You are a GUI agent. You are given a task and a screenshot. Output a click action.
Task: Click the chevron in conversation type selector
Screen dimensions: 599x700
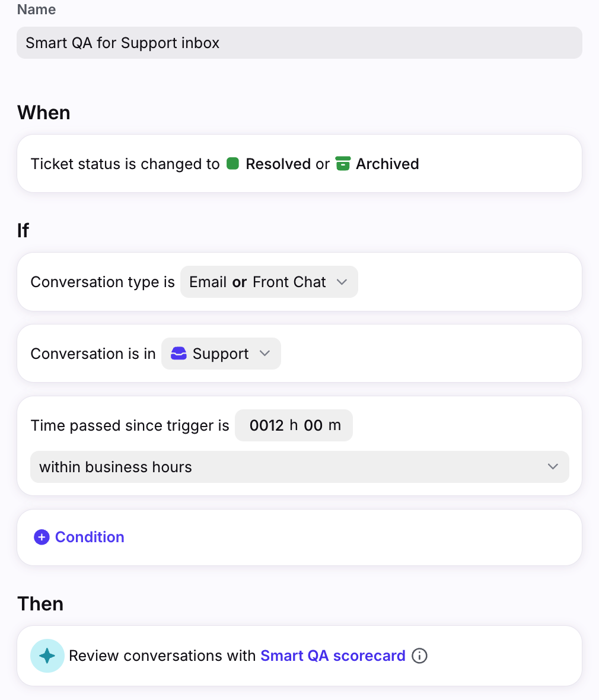coord(342,282)
